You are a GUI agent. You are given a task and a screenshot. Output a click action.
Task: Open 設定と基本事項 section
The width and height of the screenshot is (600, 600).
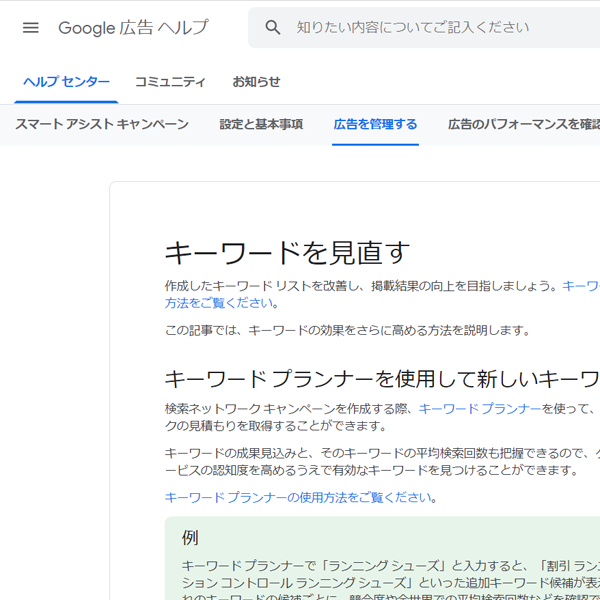tap(261, 124)
